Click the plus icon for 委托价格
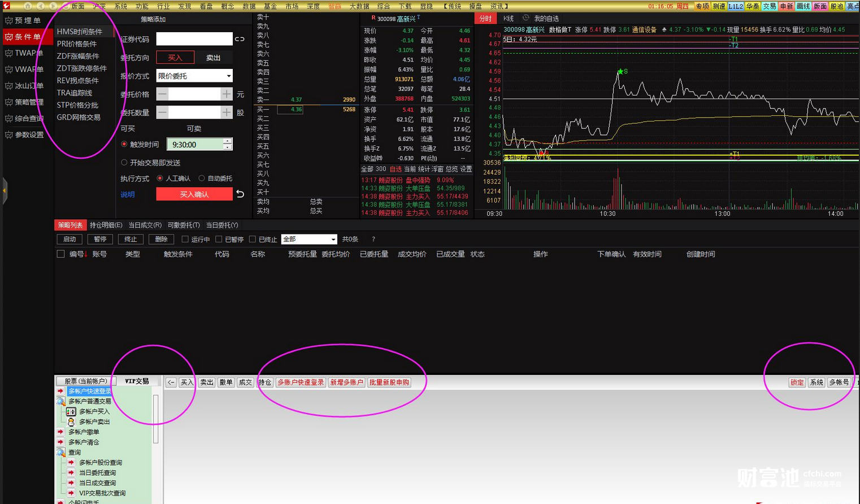This screenshot has height=504, width=860. click(227, 94)
